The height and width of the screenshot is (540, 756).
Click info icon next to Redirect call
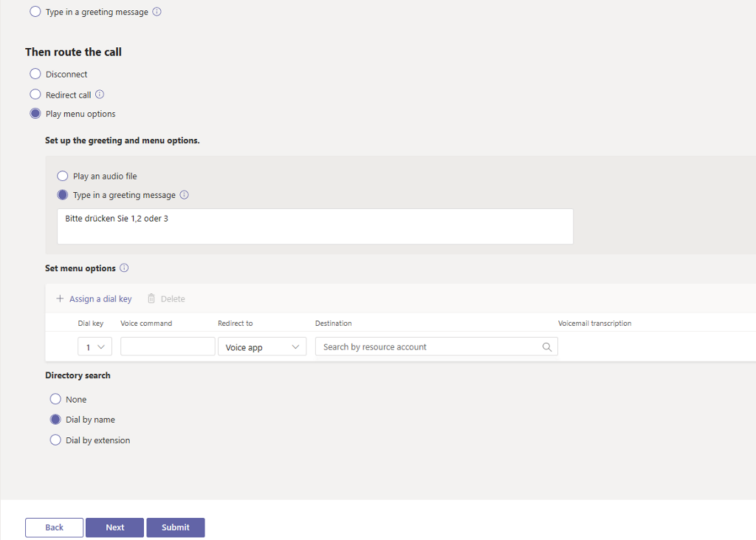[x=100, y=94]
